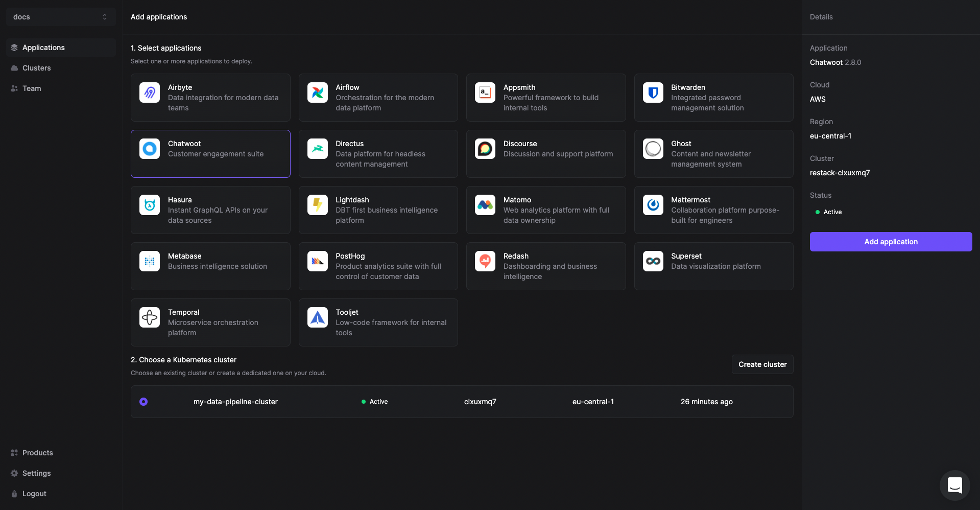
Task: Click the eu-central-1 cell in the cluster row
Action: [593, 402]
